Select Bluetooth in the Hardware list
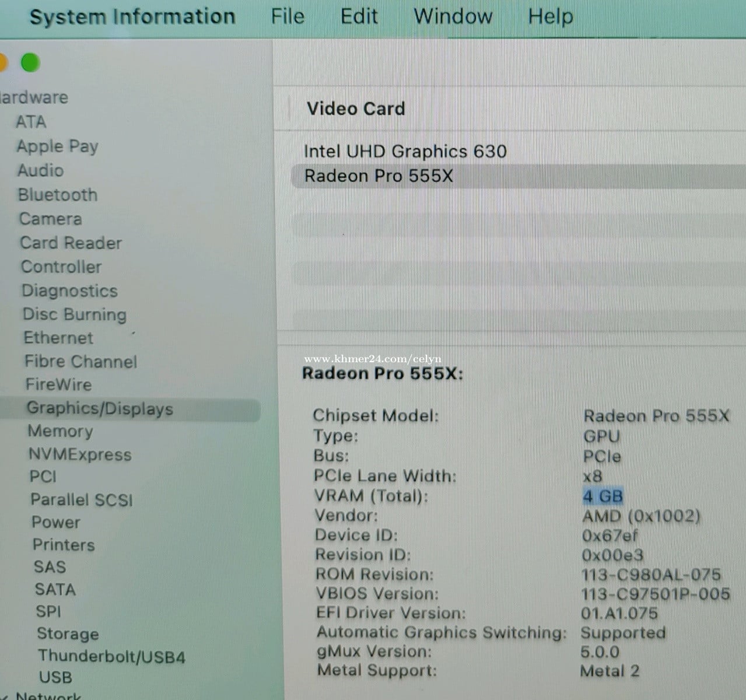The width and height of the screenshot is (746, 700). point(57,195)
